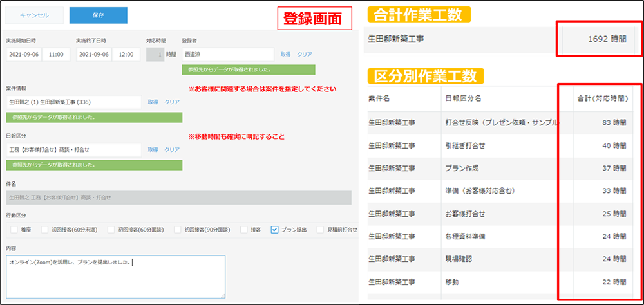The image size is (644, 305).
Task: Select the 各種資料準備 row category
Action: tap(465, 236)
